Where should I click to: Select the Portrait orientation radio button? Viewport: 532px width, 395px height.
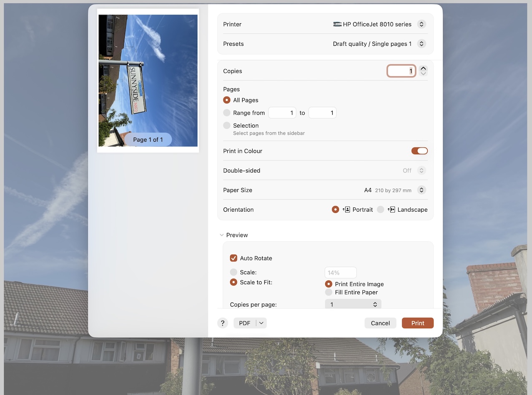(x=335, y=210)
